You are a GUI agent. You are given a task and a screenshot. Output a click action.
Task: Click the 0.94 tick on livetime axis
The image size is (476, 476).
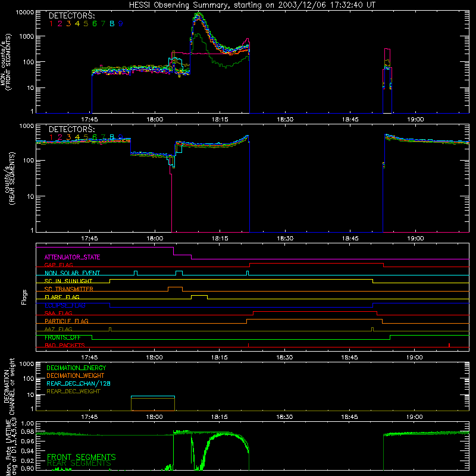(27, 451)
